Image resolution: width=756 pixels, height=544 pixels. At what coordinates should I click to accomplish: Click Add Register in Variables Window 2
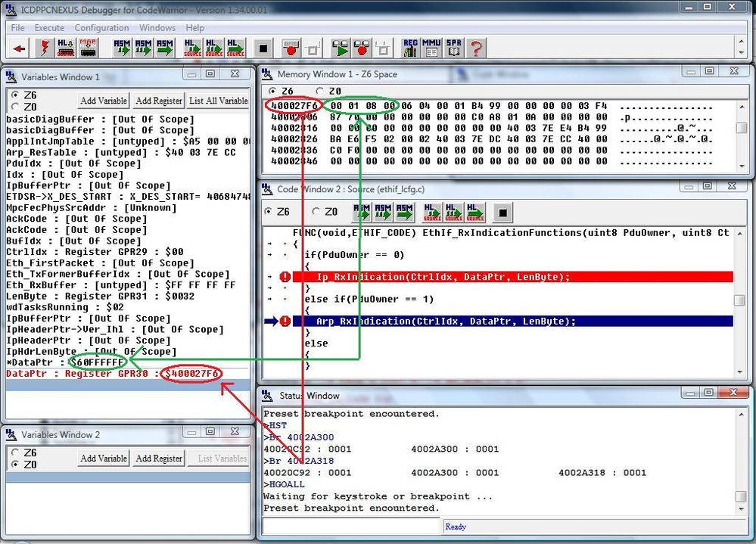159,459
